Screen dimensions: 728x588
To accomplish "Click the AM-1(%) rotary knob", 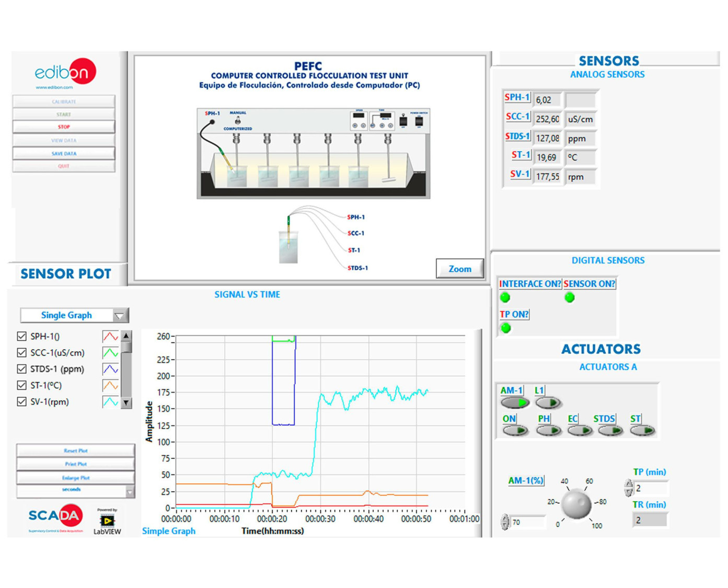I will pyautogui.click(x=576, y=504).
